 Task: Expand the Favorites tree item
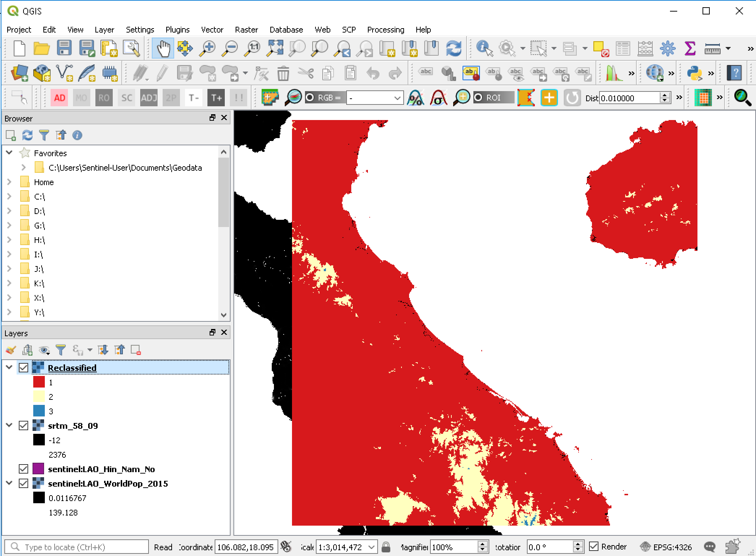(8, 152)
